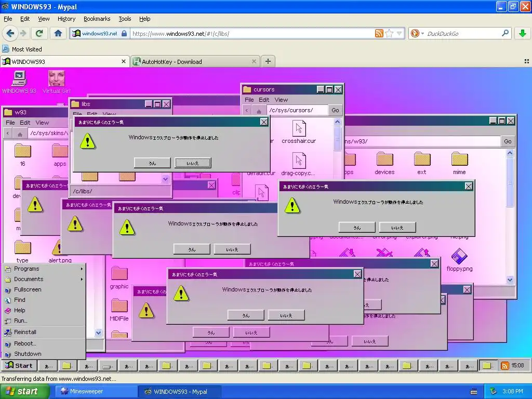The height and width of the screenshot is (399, 532).
Task: Reload the page in Mypal
Action: (39, 33)
